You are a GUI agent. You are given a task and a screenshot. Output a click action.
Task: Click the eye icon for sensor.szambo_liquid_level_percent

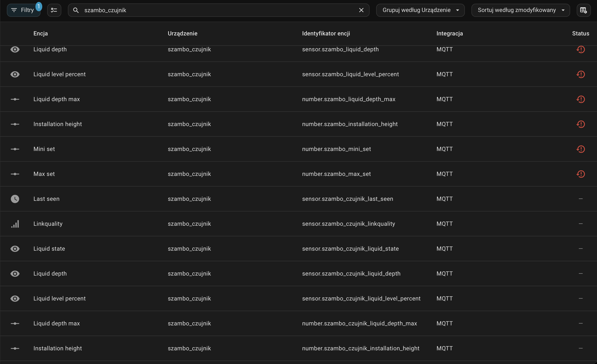tap(15, 74)
